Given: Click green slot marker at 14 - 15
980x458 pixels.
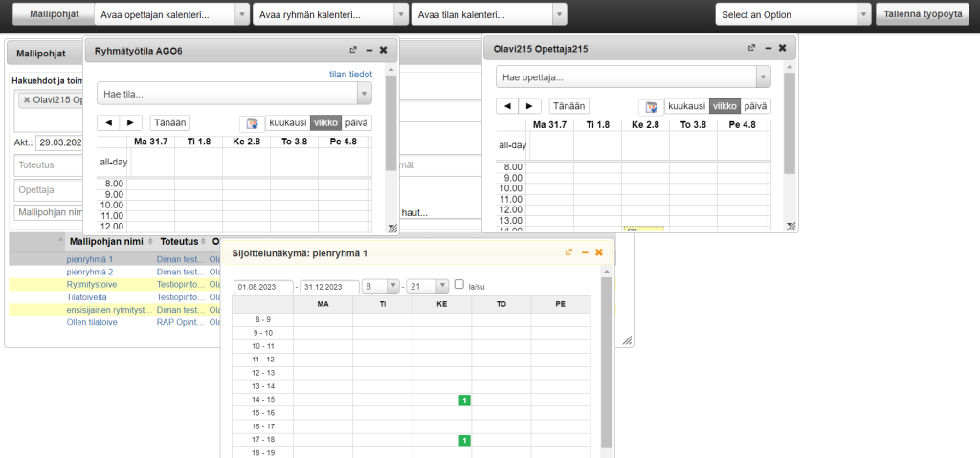Looking at the screenshot, I should (x=463, y=400).
